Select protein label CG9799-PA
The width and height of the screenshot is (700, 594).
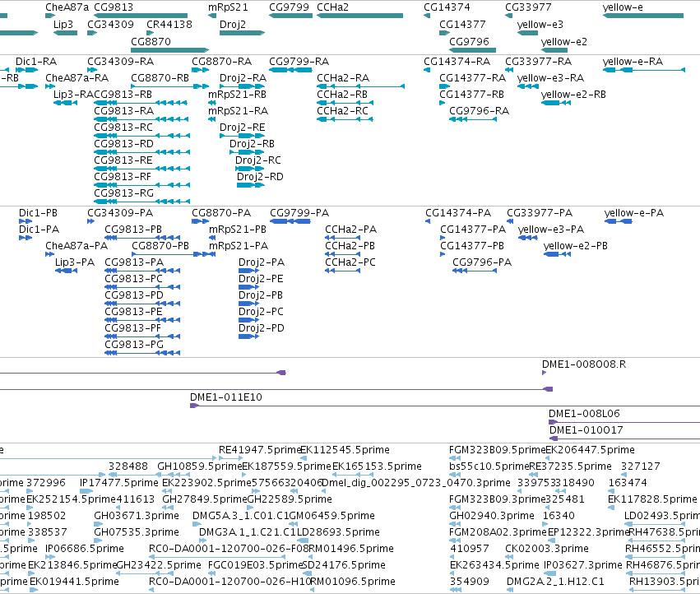point(299,212)
